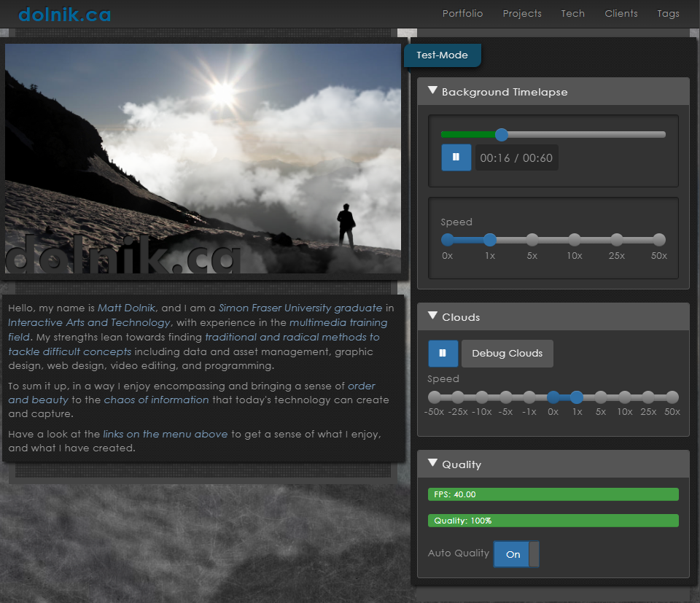Set cloud speed to -50x
700x603 pixels.
(435, 397)
